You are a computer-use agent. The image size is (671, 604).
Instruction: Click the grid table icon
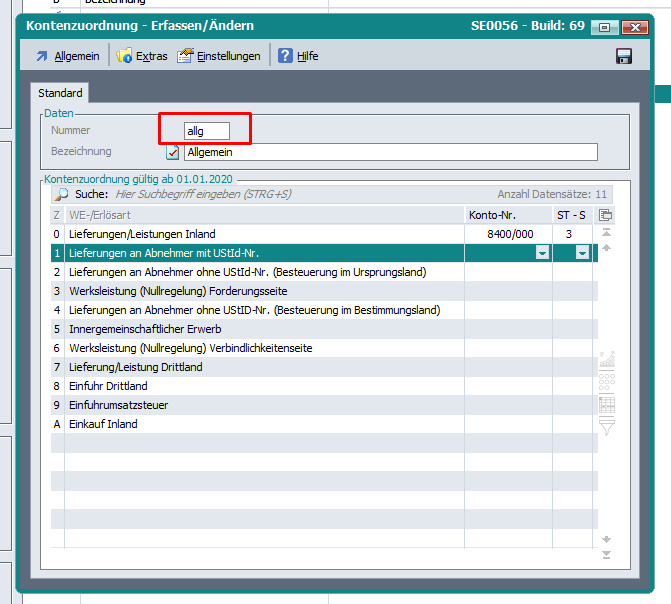pos(606,405)
